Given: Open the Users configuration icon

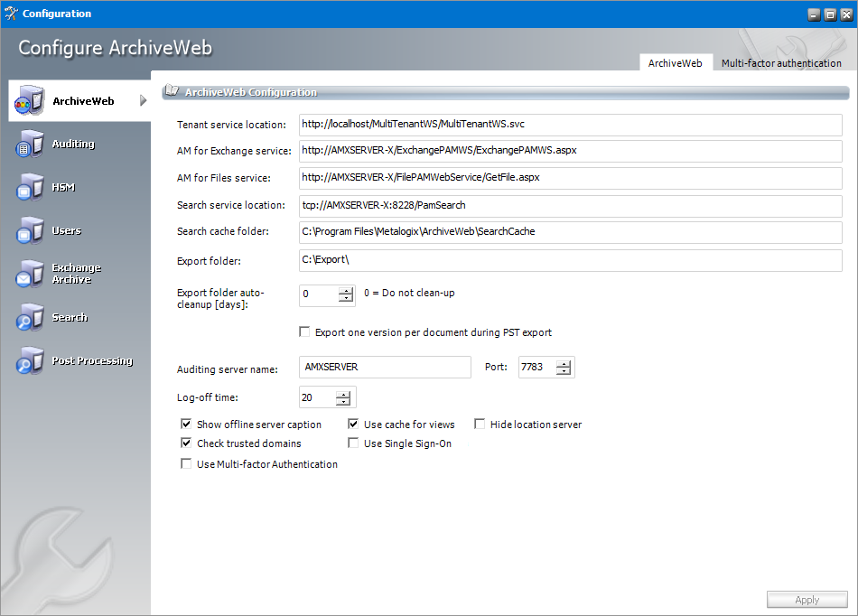Looking at the screenshot, I should [29, 231].
